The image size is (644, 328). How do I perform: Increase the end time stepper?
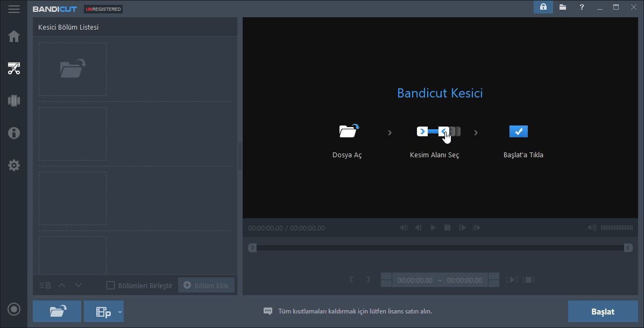click(x=494, y=276)
